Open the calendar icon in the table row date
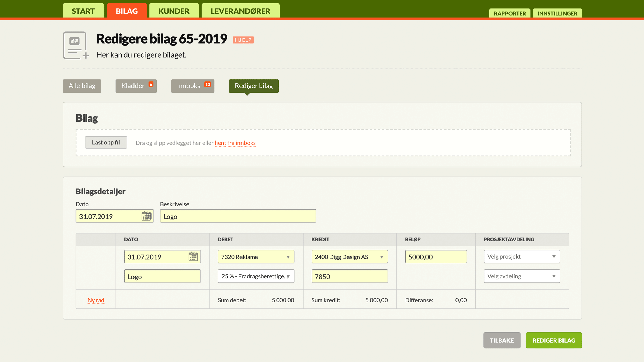This screenshot has height=362, width=644. (193, 257)
